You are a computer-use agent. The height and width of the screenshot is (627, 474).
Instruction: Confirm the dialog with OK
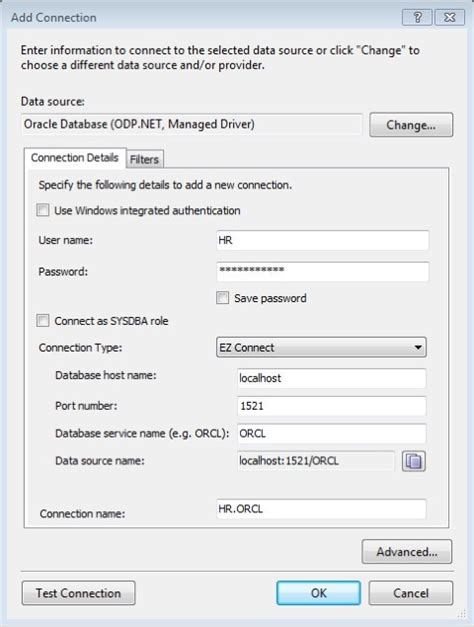(x=318, y=593)
